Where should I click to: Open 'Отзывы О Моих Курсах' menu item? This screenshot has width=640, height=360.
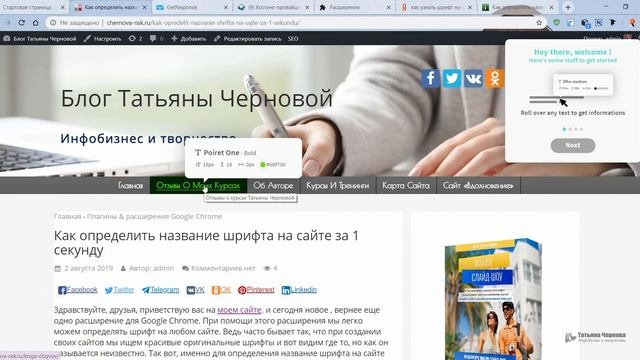(x=198, y=185)
